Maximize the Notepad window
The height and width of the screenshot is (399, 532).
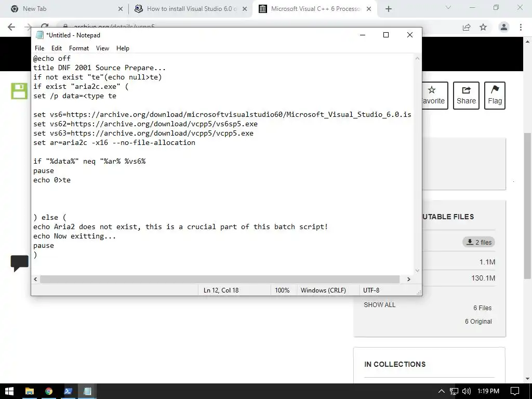pyautogui.click(x=386, y=35)
